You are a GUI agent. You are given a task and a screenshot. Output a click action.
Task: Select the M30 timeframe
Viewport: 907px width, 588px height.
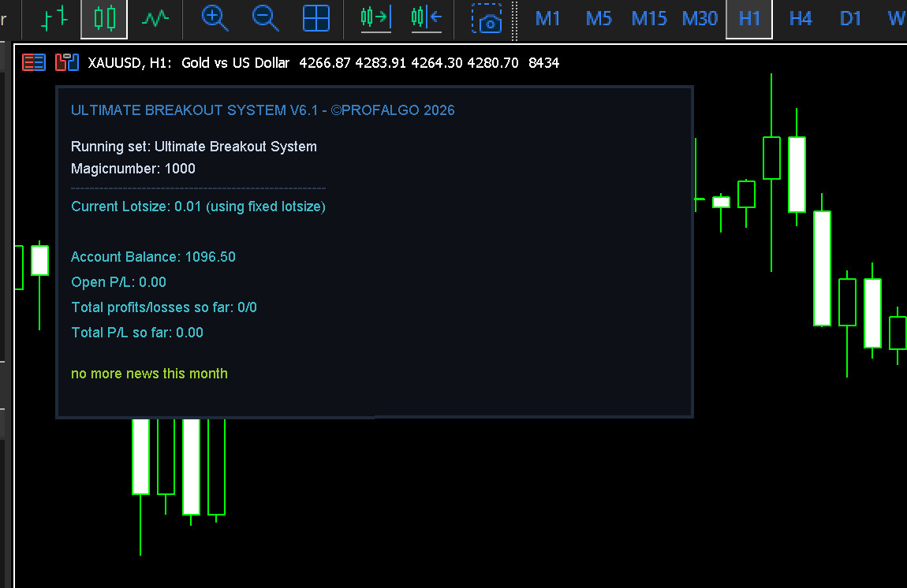700,18
